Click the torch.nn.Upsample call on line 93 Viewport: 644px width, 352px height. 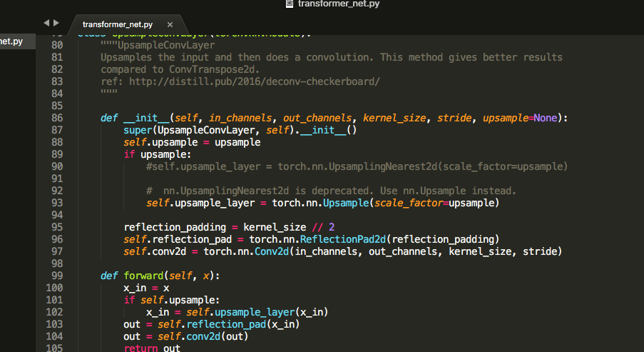pos(347,203)
